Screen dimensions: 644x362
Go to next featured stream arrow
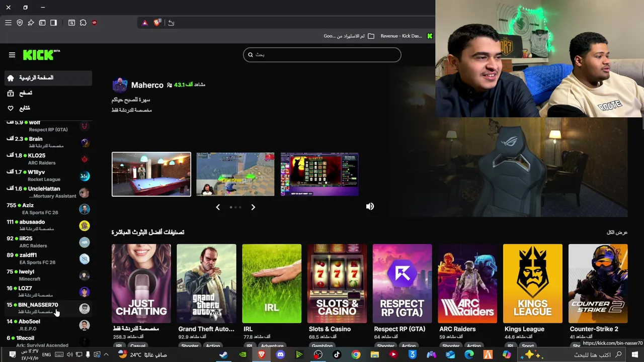point(253,207)
